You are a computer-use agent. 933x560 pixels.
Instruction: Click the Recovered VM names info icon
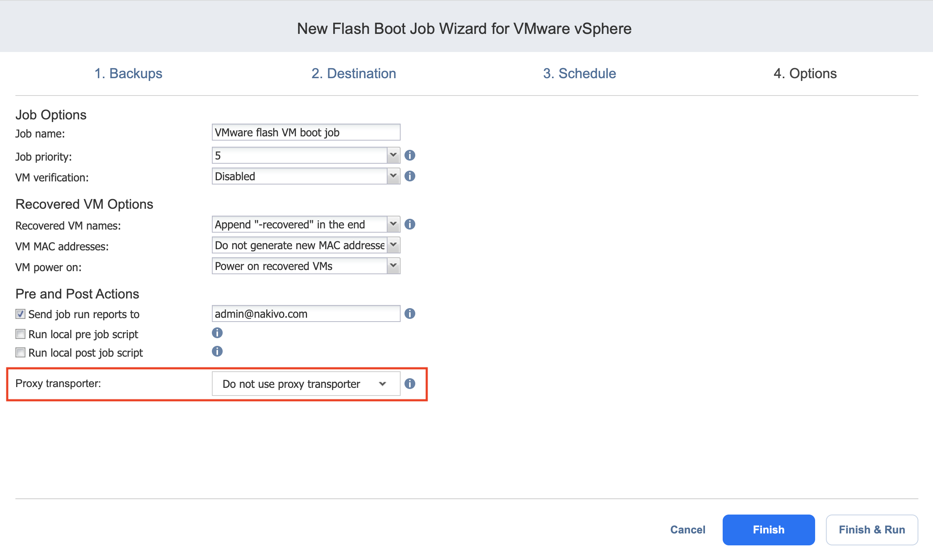(x=410, y=224)
